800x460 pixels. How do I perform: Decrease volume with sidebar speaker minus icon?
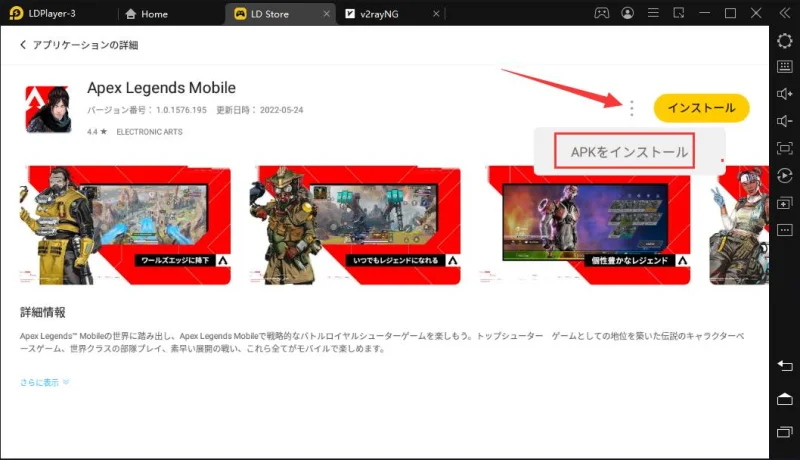click(785, 121)
